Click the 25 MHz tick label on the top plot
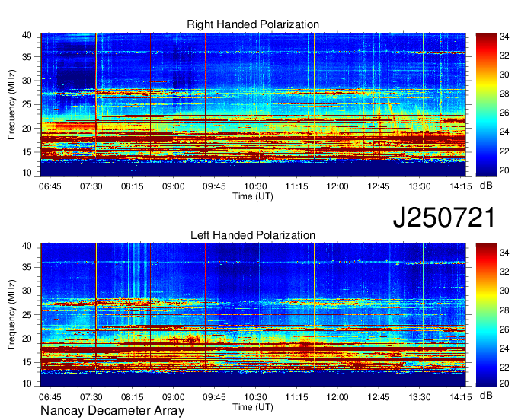Image resolution: width=518 pixels, height=420 pixels. click(27, 104)
